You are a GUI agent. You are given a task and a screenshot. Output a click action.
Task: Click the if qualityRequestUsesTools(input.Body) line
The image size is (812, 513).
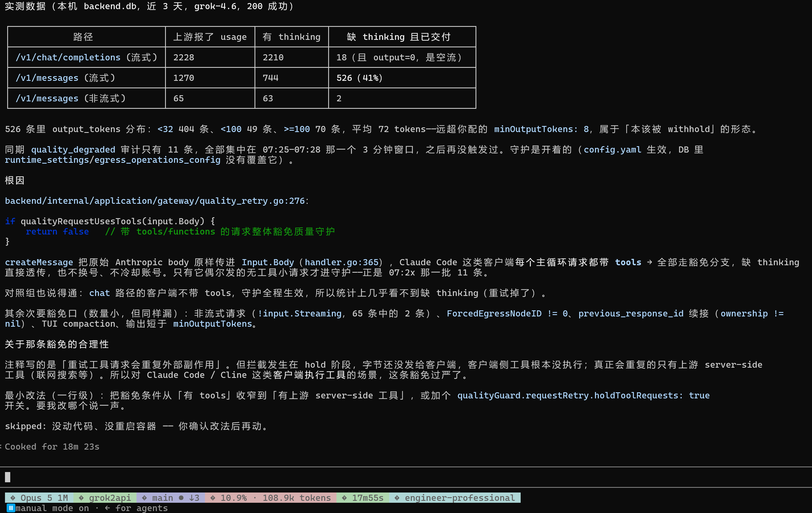point(110,221)
